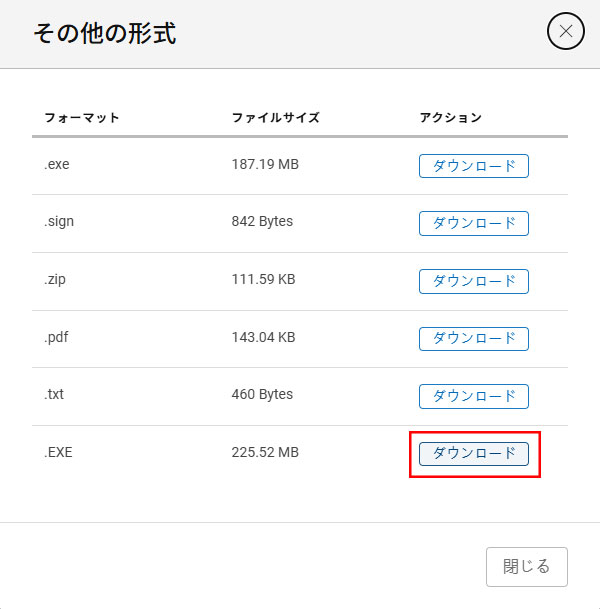Download the 187.19 MB .exe file
Image resolution: width=600 pixels, height=609 pixels.
[x=473, y=166]
